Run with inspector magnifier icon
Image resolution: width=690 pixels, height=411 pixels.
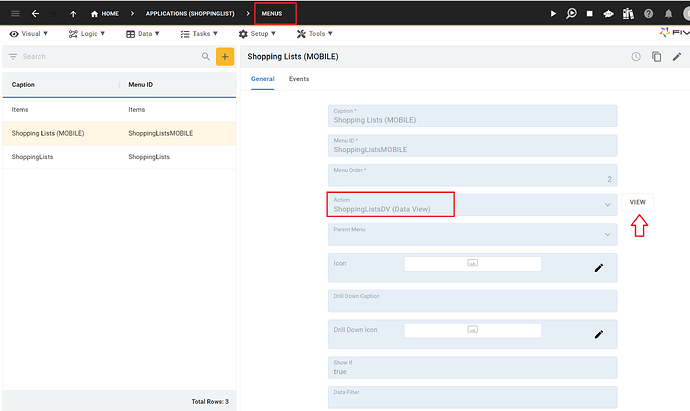point(571,14)
